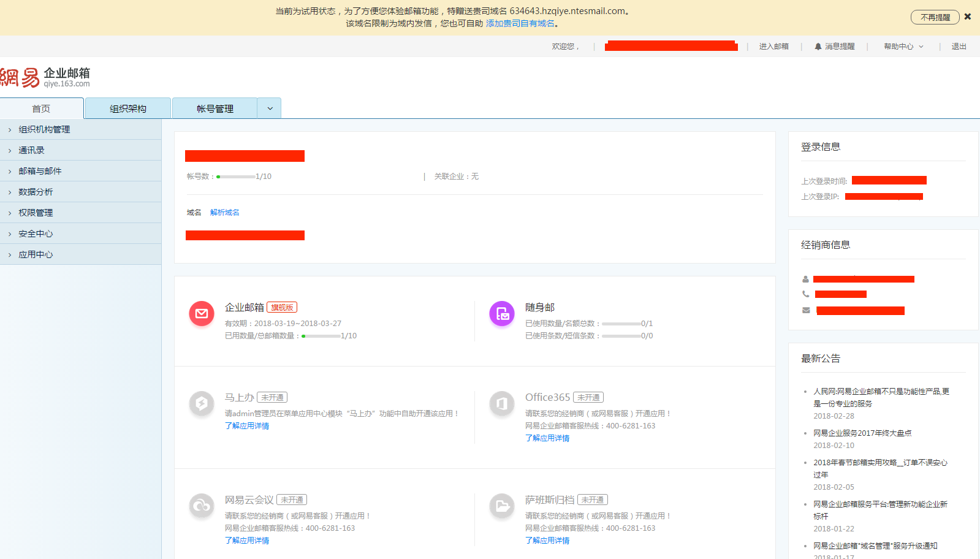Click the 未开通 badge beside 网易云会议
980x559 pixels.
tap(292, 500)
